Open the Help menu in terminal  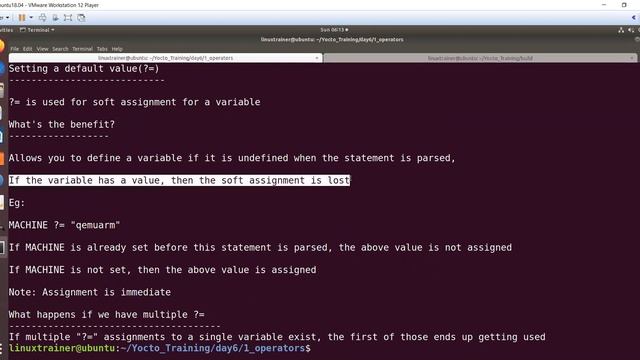tap(117, 49)
